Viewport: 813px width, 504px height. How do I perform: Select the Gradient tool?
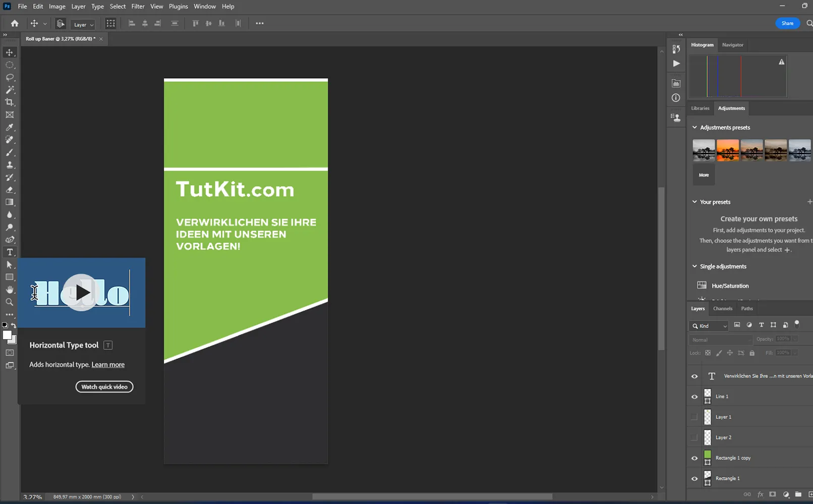10,202
